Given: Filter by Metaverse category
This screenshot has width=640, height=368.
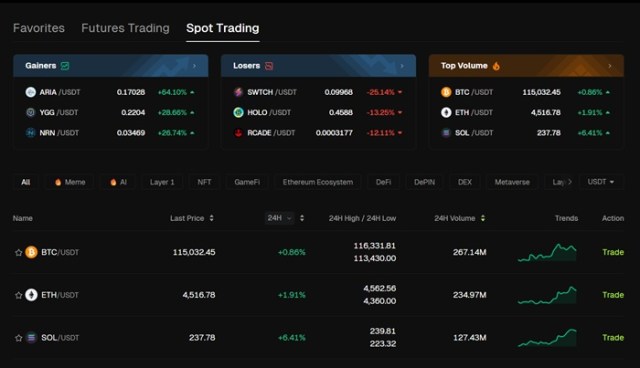Looking at the screenshot, I should click(x=512, y=182).
